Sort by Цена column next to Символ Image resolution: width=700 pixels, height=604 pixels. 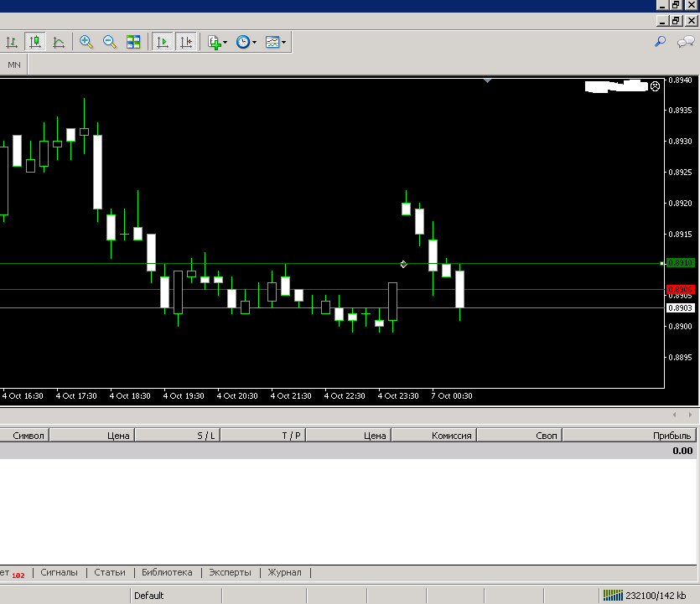[x=92, y=436]
